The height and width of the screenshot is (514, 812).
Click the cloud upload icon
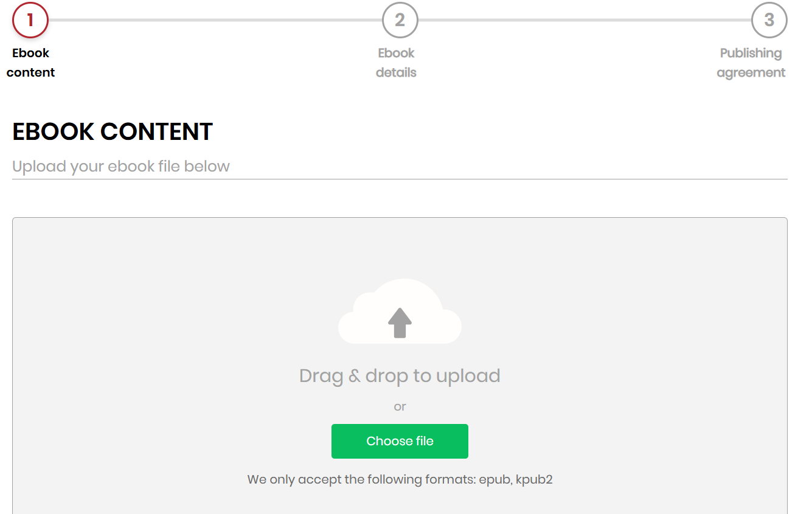tap(400, 311)
